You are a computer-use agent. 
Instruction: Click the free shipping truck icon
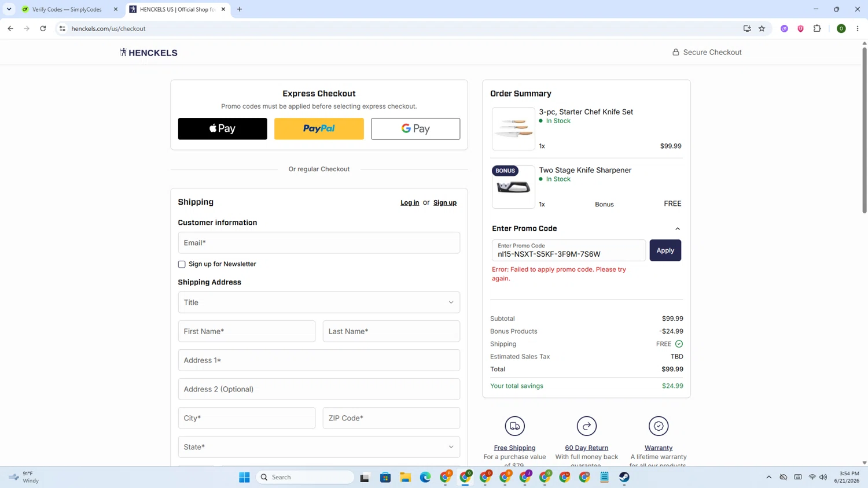[x=514, y=426]
